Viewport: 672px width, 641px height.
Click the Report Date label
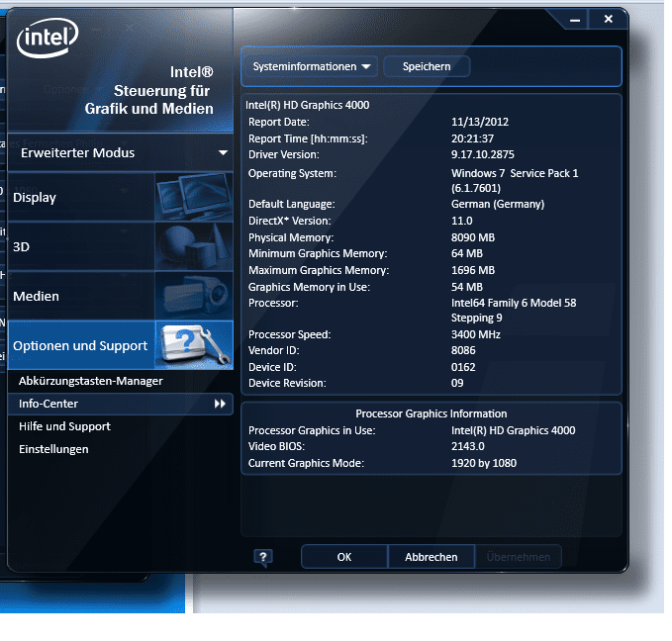pos(278,122)
